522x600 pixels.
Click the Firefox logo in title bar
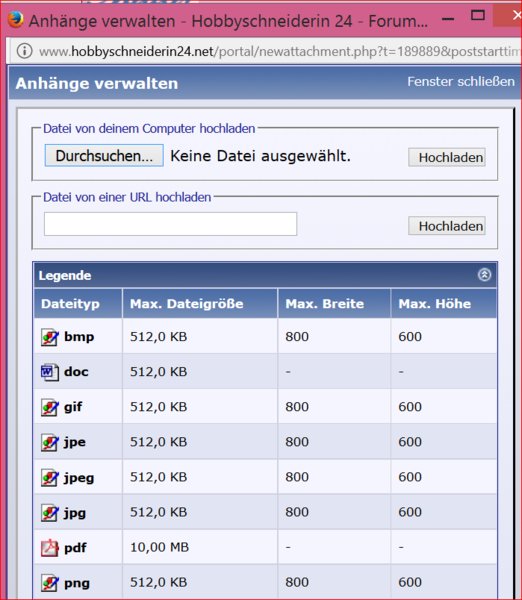click(x=16, y=19)
